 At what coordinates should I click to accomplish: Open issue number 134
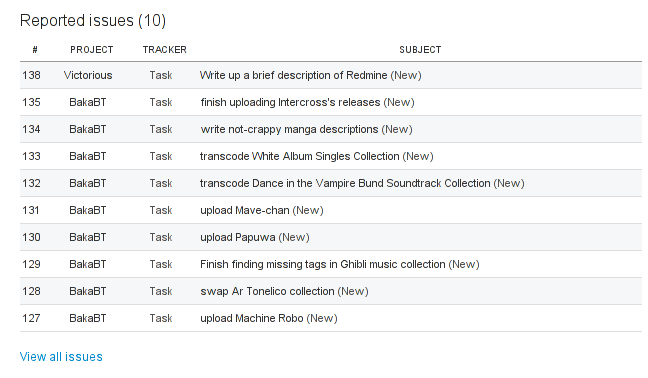pos(31,129)
